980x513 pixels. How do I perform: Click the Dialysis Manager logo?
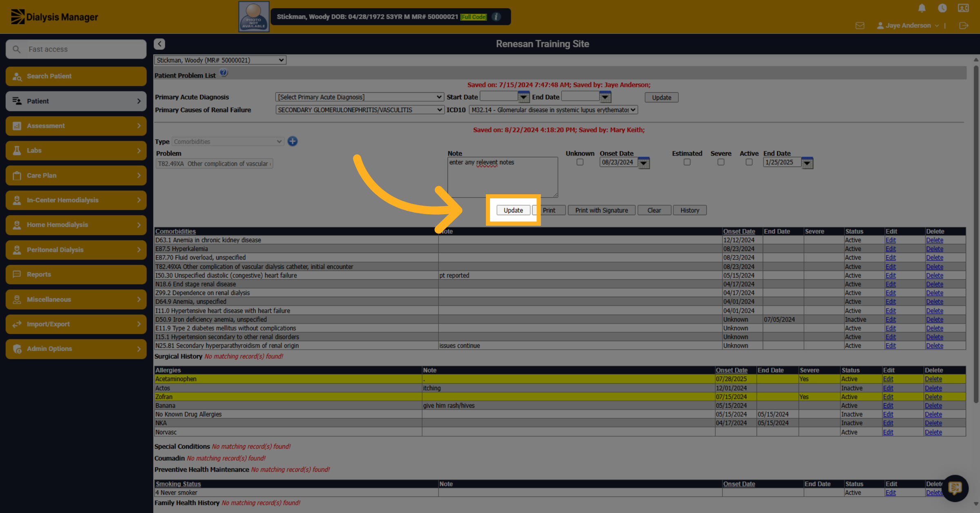click(54, 17)
